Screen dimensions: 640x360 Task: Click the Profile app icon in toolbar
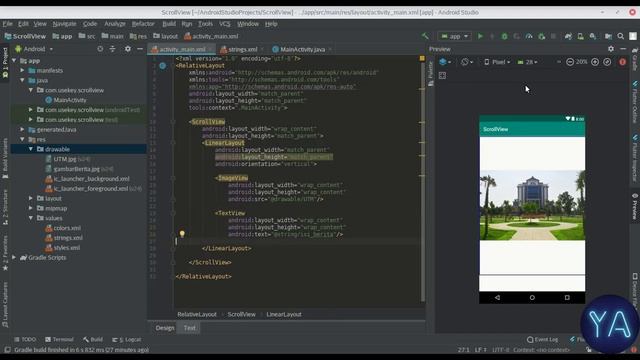(x=529, y=36)
